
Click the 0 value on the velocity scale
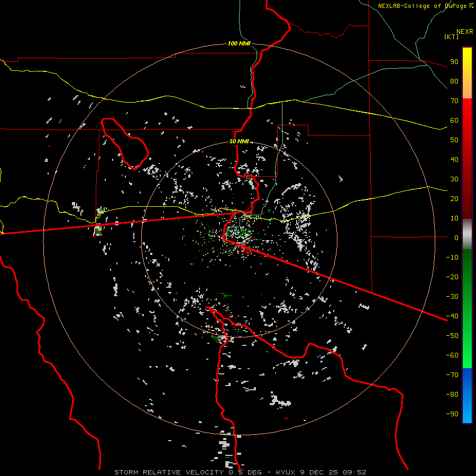pyautogui.click(x=456, y=237)
